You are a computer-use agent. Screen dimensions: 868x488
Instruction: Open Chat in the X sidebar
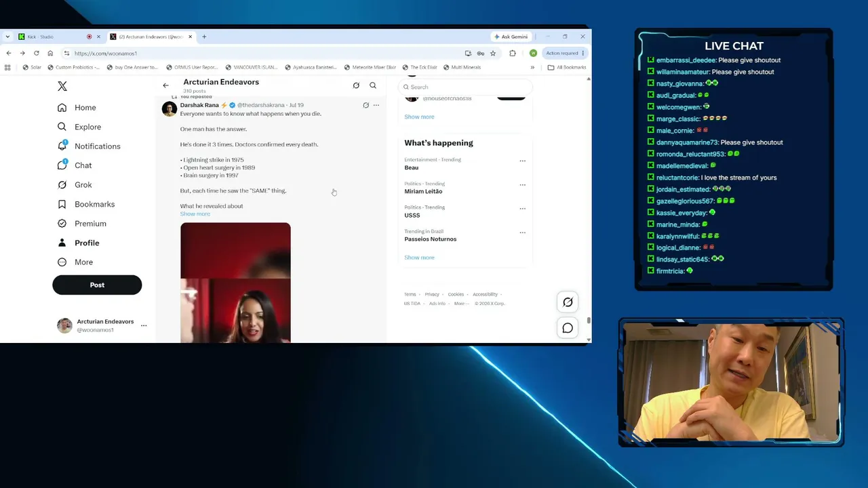point(75,165)
